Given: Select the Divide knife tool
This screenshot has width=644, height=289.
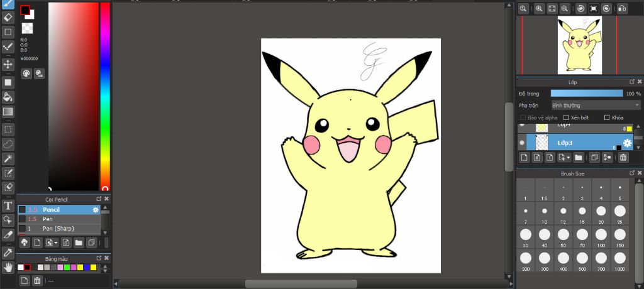Looking at the screenshot, I should (x=8, y=235).
